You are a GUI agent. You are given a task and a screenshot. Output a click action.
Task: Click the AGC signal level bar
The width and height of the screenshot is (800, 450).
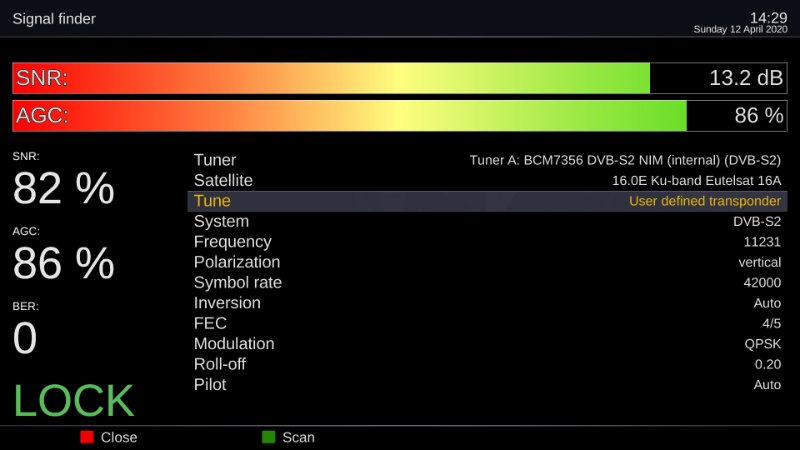point(348,115)
